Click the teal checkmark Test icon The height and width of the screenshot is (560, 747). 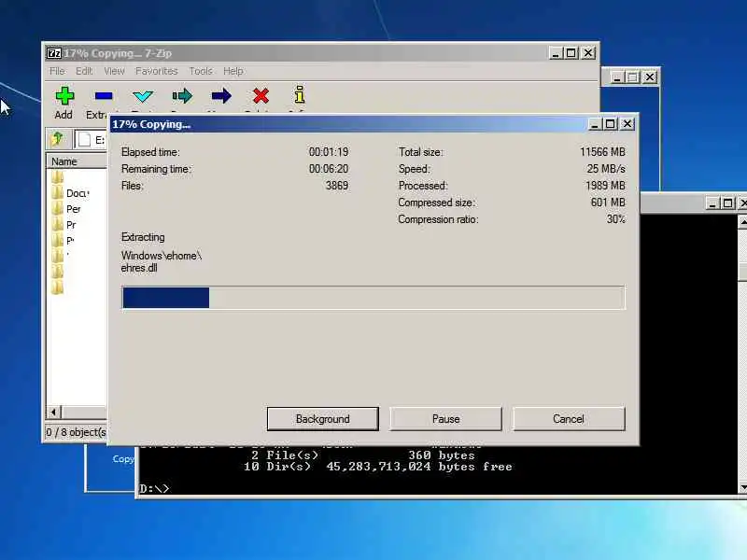click(143, 96)
